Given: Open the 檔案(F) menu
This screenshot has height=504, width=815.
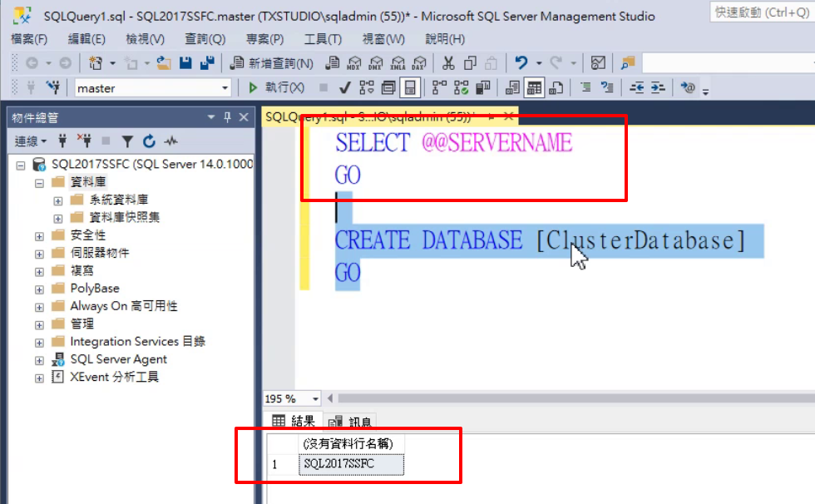Looking at the screenshot, I should (x=29, y=39).
